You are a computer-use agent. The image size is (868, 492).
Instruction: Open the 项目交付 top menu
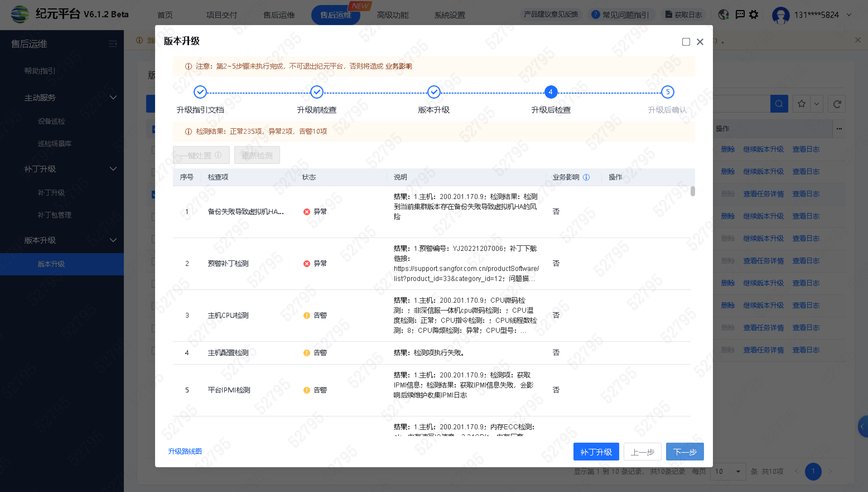pyautogui.click(x=221, y=15)
